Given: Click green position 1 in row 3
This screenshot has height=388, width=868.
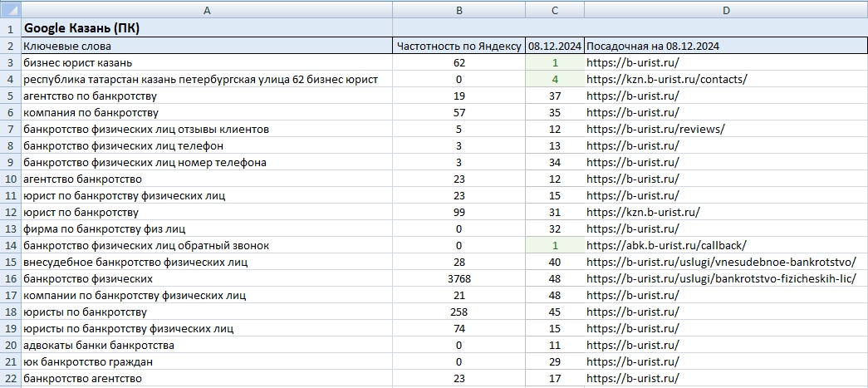Looking at the screenshot, I should pyautogui.click(x=555, y=62).
